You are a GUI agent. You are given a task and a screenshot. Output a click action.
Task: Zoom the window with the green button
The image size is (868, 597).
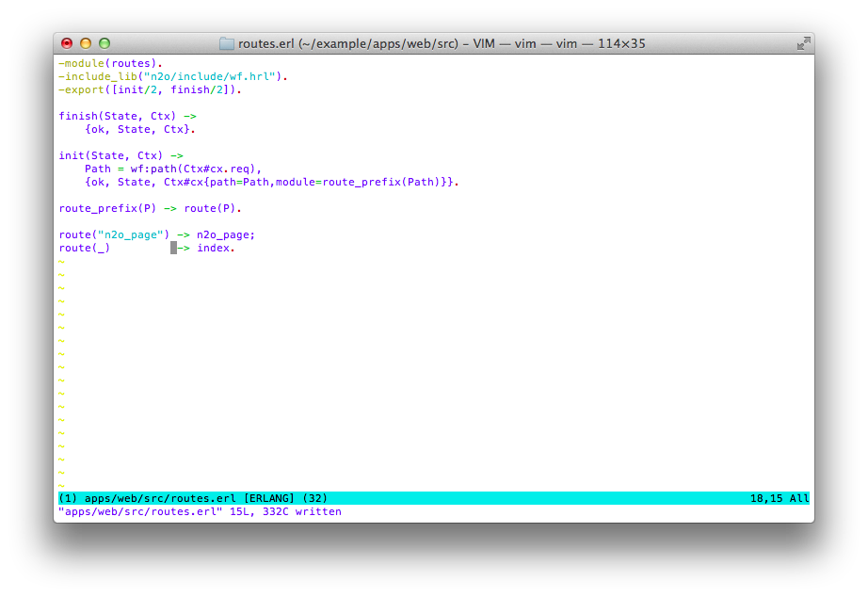point(104,43)
